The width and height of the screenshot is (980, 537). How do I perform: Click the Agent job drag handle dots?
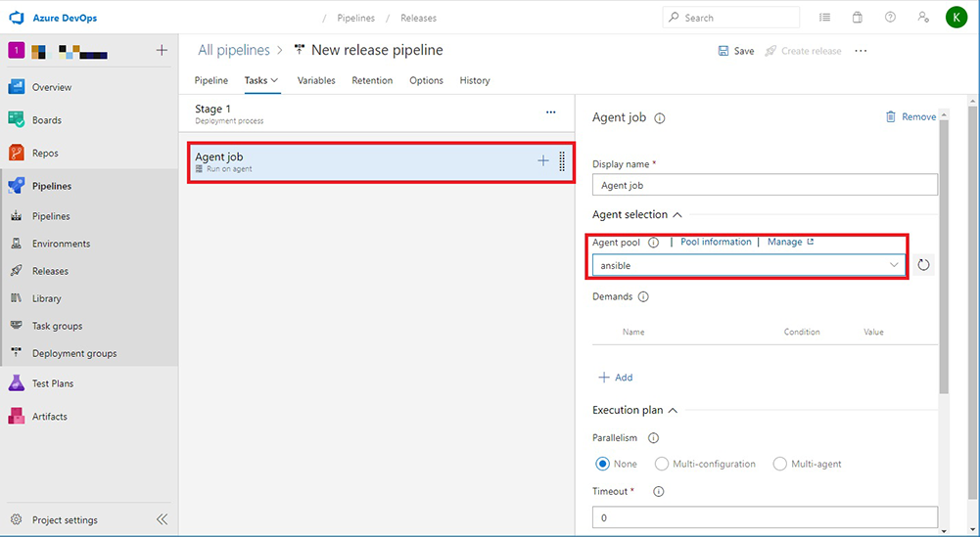[x=562, y=161]
